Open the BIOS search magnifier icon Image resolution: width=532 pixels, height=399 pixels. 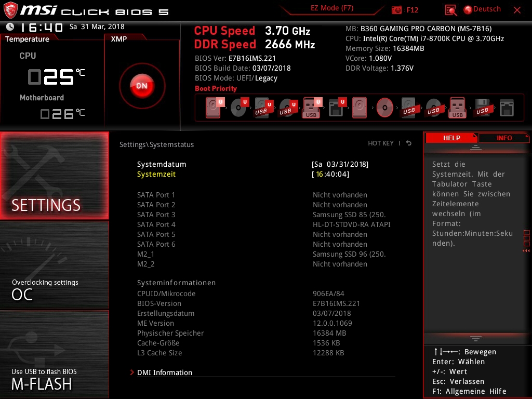pos(450,10)
